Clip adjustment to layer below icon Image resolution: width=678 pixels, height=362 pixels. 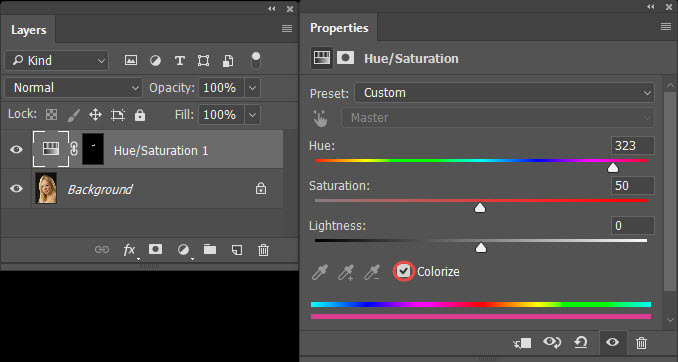click(522, 343)
